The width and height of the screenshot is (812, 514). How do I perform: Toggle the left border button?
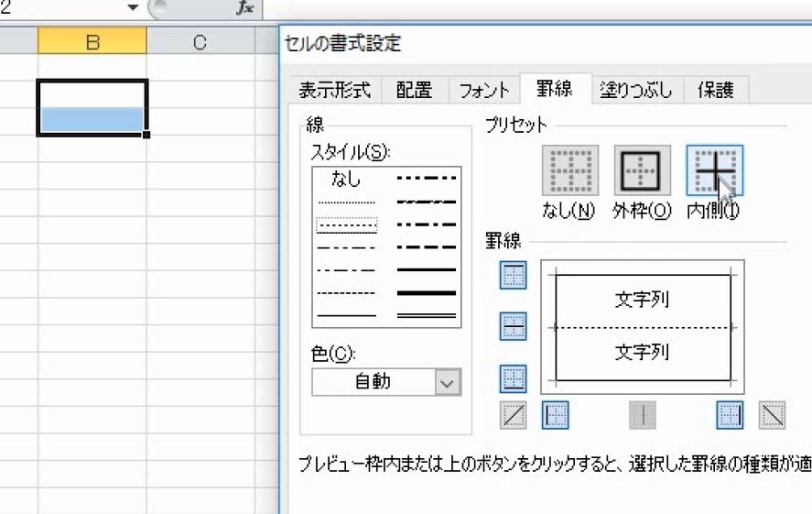click(555, 415)
